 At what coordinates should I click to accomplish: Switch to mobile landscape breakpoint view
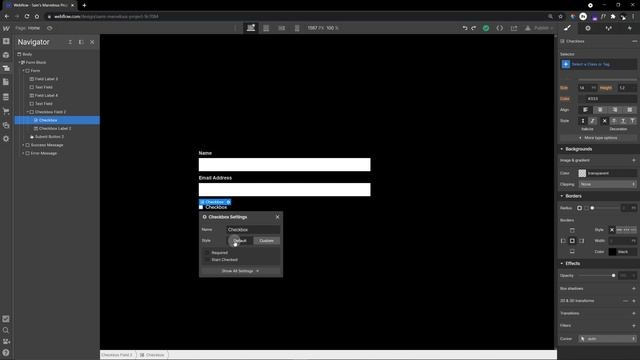[282, 28]
